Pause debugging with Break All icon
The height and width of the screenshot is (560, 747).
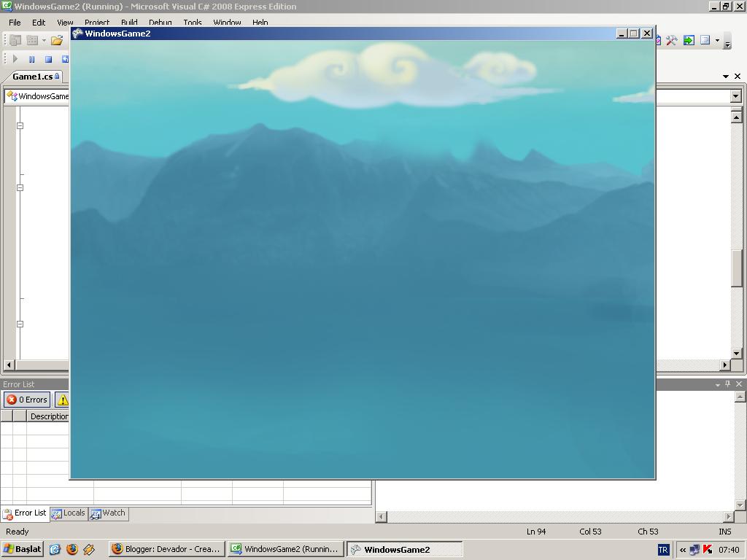(x=32, y=59)
